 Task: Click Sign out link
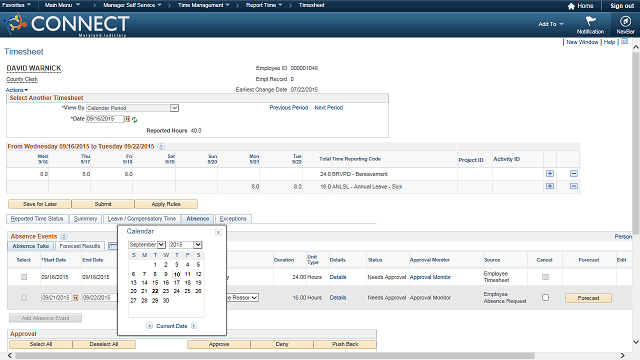click(x=622, y=6)
